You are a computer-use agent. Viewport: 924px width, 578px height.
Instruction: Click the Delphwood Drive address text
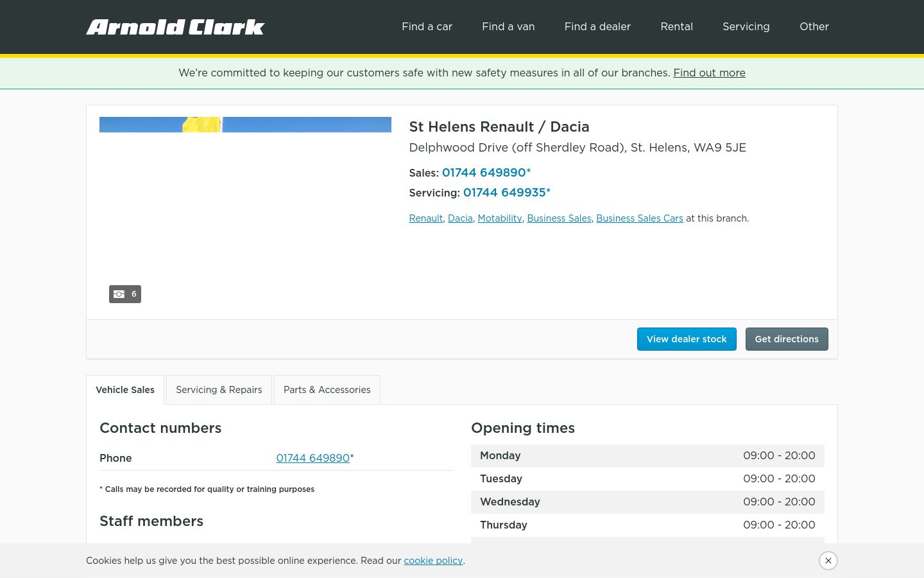(577, 148)
